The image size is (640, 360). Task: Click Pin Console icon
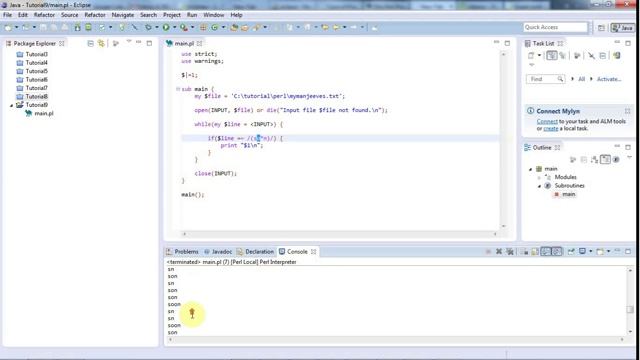[571, 251]
